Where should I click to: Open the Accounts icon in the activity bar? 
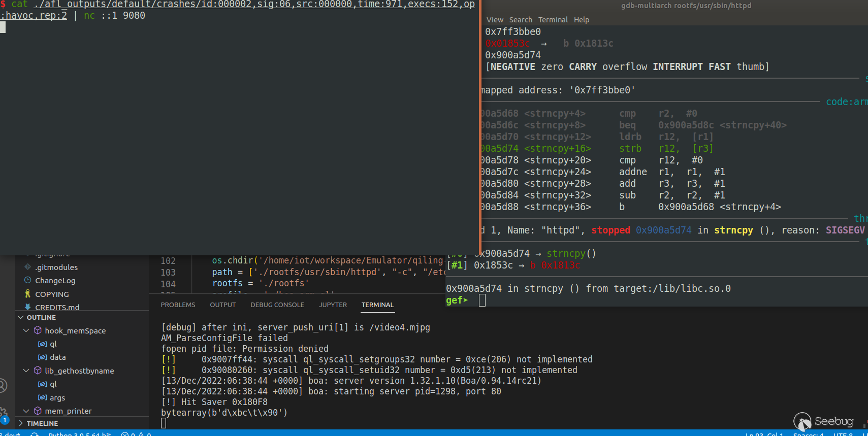click(3, 386)
